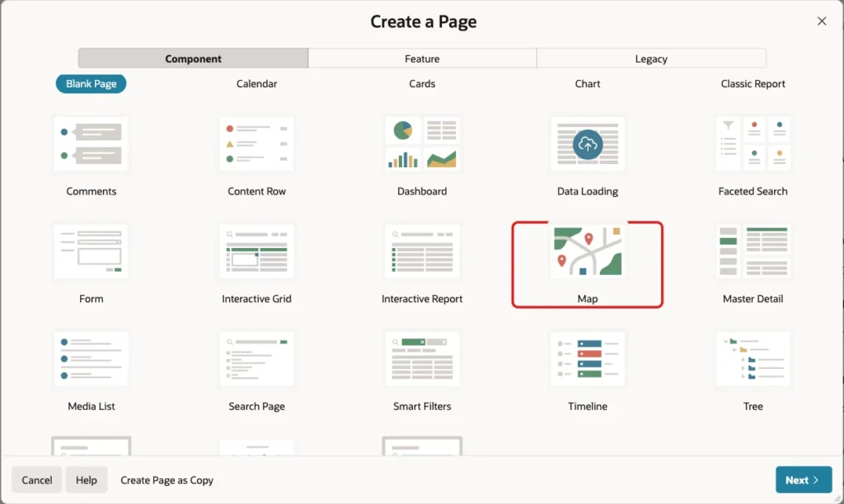Choose the Calendar page label

point(257,83)
